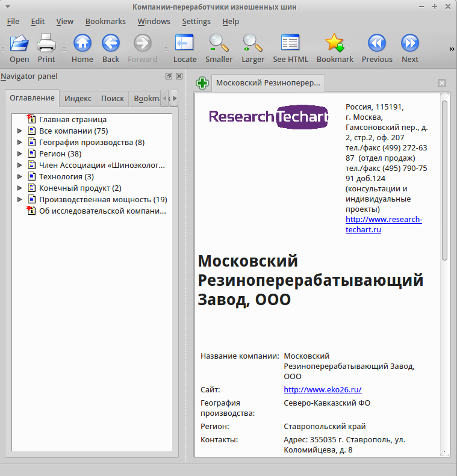Click the info icon beside Об исследовательской компании
Screen dimensions: 457x476
31,211
